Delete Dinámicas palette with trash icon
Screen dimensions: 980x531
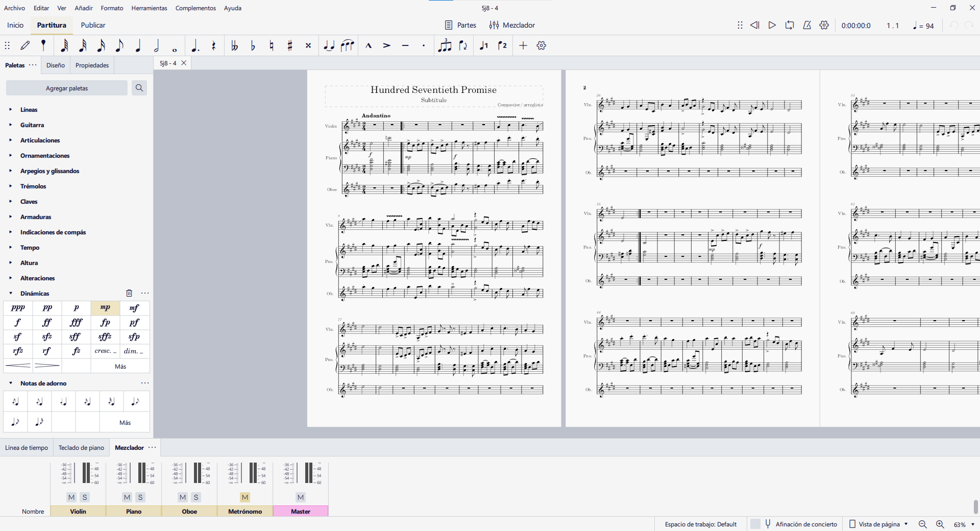(x=129, y=293)
